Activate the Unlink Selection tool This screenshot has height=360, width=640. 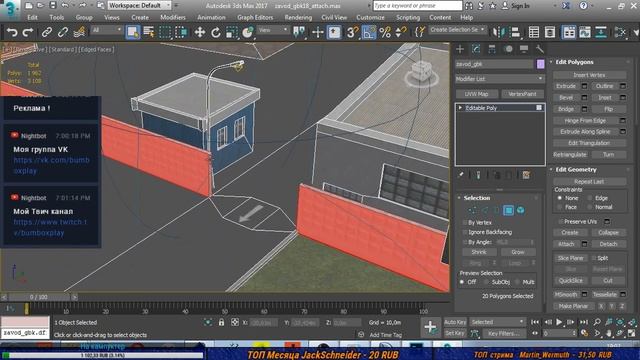pyautogui.click(x=62, y=32)
